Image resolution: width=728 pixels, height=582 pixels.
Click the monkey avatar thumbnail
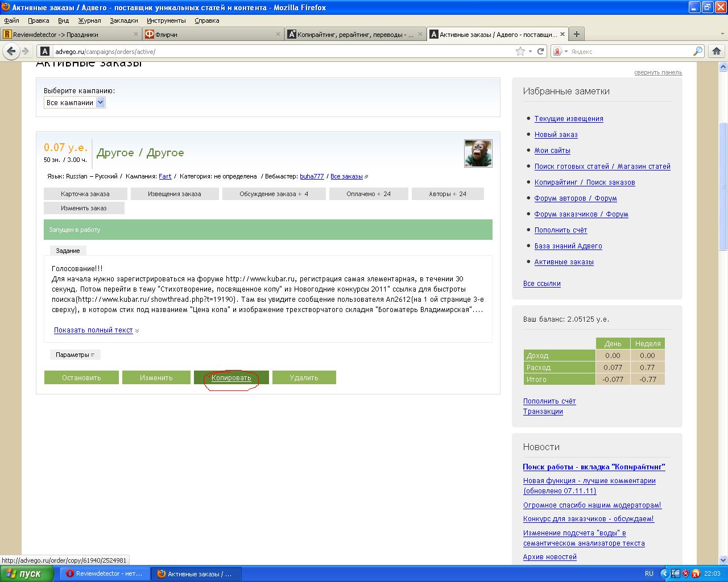coord(478,153)
